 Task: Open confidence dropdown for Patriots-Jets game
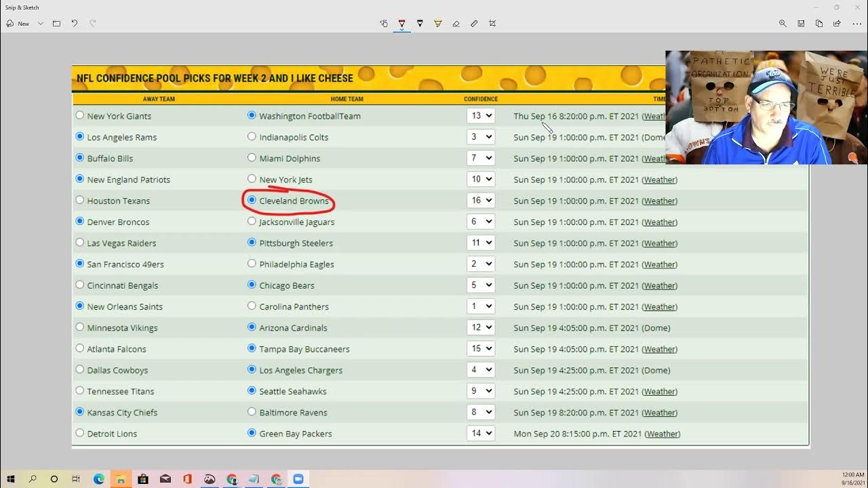[481, 179]
